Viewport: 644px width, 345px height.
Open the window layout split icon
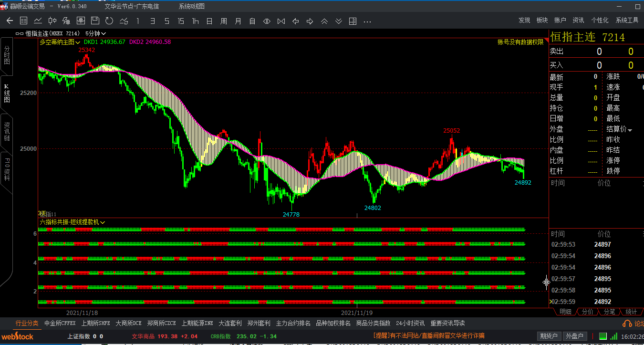[x=353, y=21]
